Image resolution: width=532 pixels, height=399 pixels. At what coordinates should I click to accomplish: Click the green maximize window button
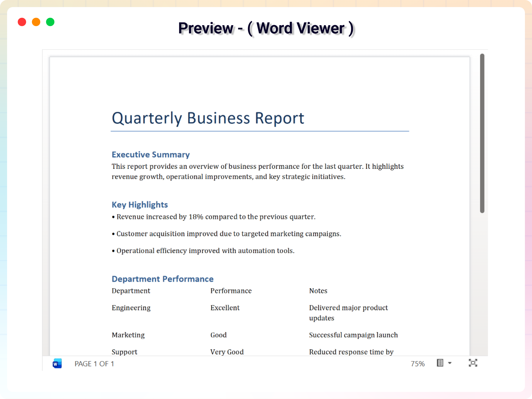point(50,22)
